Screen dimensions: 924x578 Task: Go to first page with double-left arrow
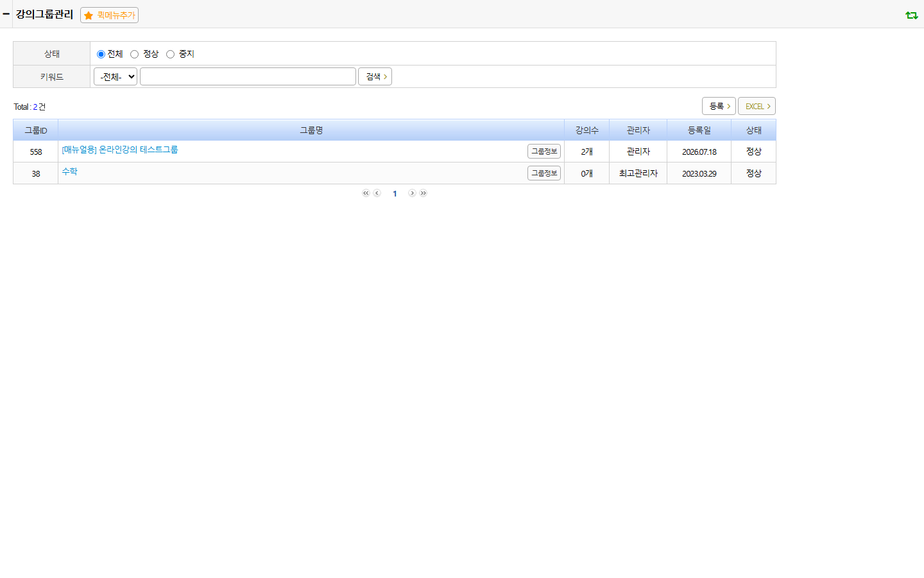tap(366, 193)
